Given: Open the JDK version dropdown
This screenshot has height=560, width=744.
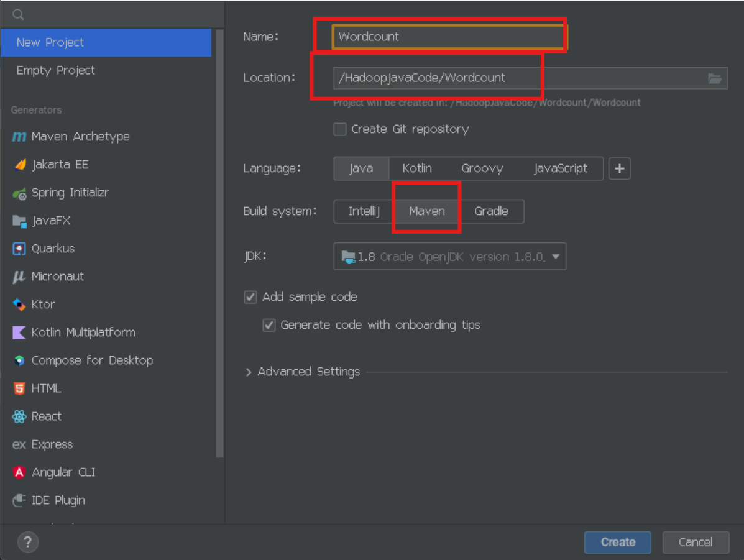Looking at the screenshot, I should click(x=449, y=257).
